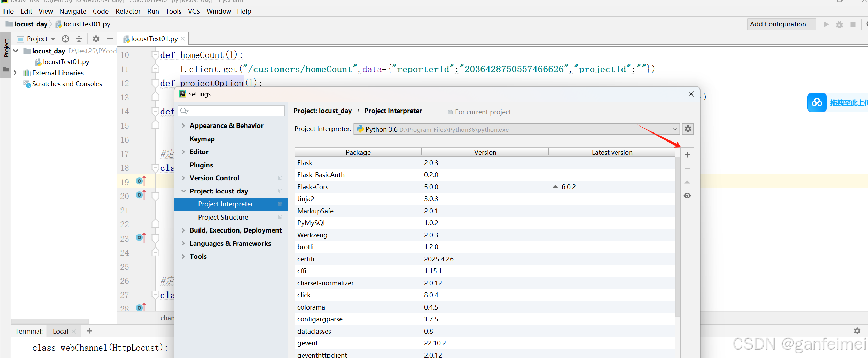The image size is (868, 358).
Task: Expand Languages & Frameworks section
Action: (x=183, y=243)
